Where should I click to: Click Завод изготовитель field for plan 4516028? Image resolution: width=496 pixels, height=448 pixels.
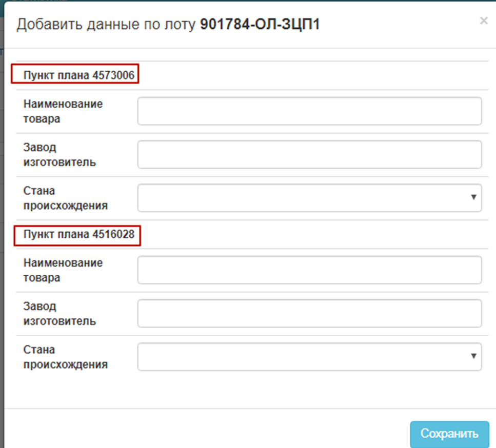pyautogui.click(x=310, y=313)
